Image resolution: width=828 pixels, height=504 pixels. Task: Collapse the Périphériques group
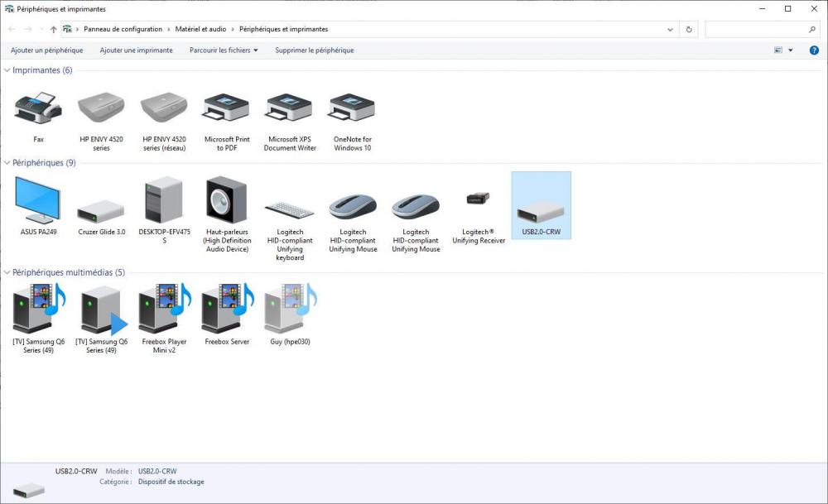pyautogui.click(x=7, y=163)
